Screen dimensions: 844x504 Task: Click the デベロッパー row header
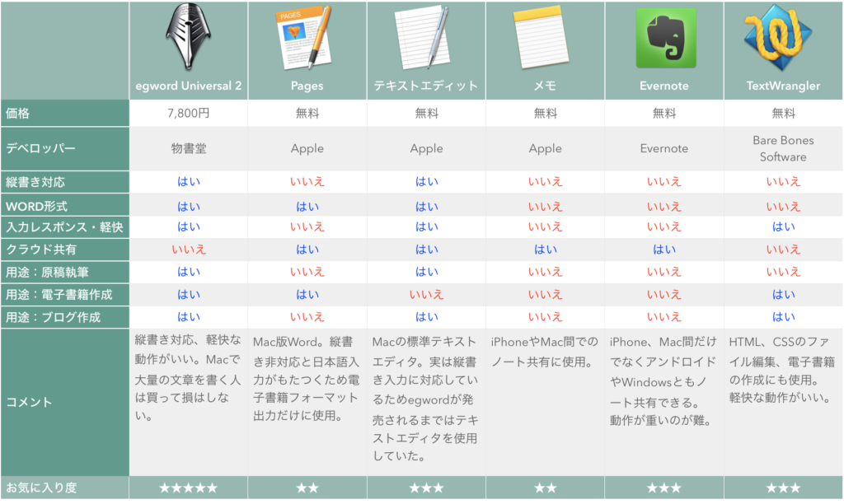pos(64,149)
